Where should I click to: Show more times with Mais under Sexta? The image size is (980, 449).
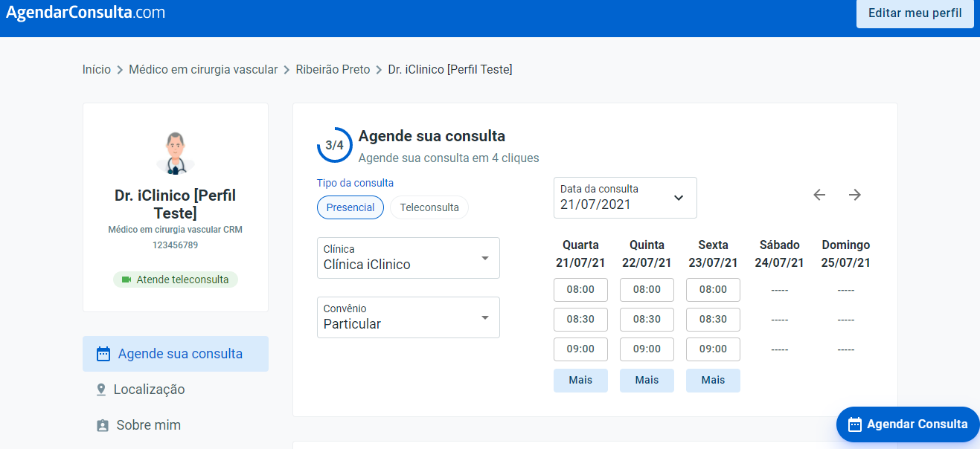713,380
